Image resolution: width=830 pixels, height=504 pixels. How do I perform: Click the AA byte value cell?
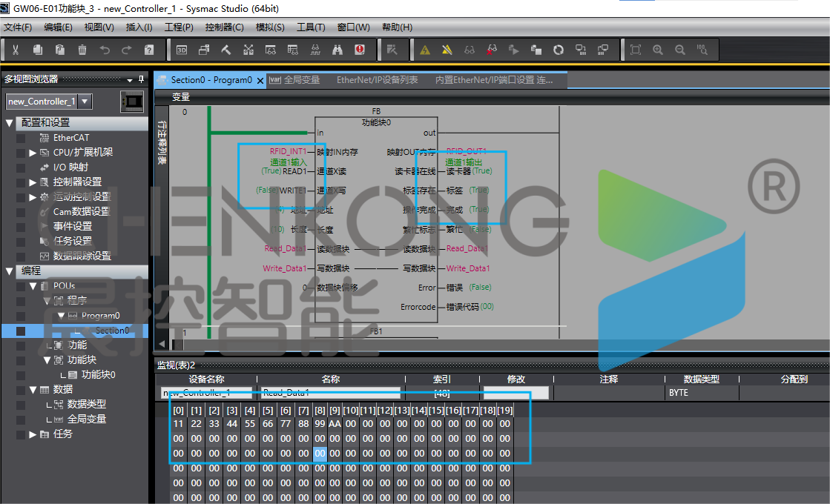(x=335, y=424)
